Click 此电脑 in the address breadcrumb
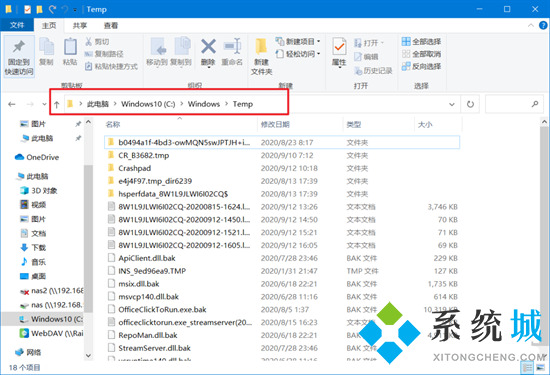 [x=98, y=104]
